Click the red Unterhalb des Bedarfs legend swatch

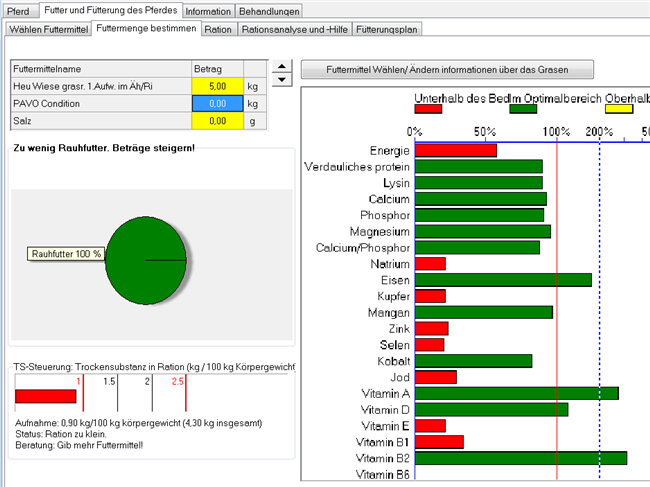[428, 109]
